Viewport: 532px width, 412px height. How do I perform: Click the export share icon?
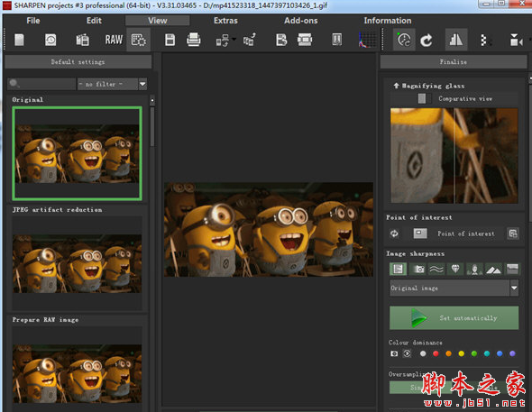(250, 40)
